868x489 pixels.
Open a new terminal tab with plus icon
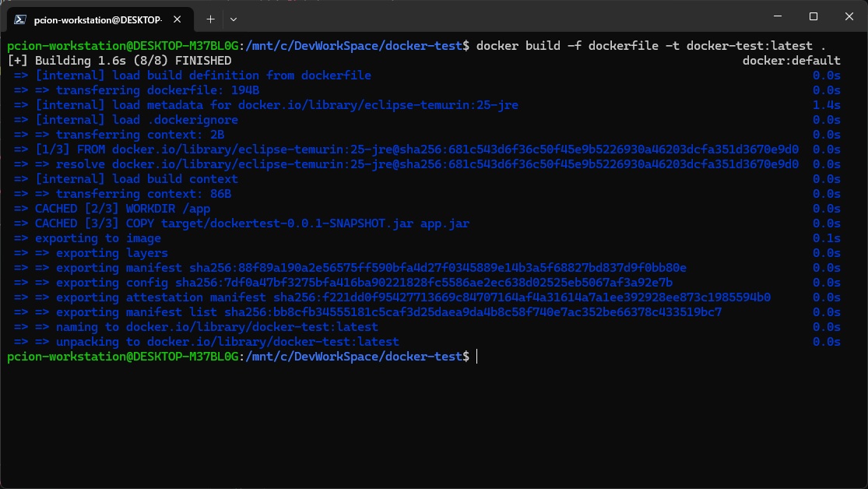click(x=210, y=19)
